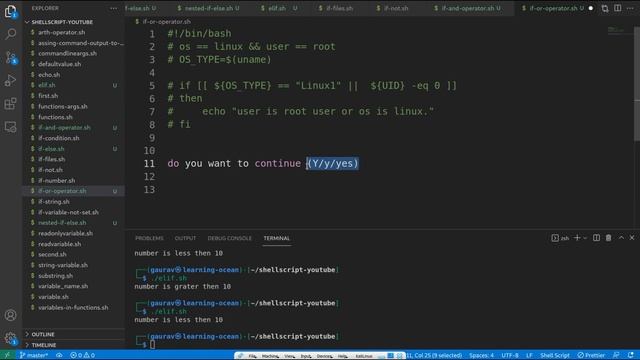Maximize the panel with up chevron
This screenshot has height=360, width=640.
pos(621,238)
